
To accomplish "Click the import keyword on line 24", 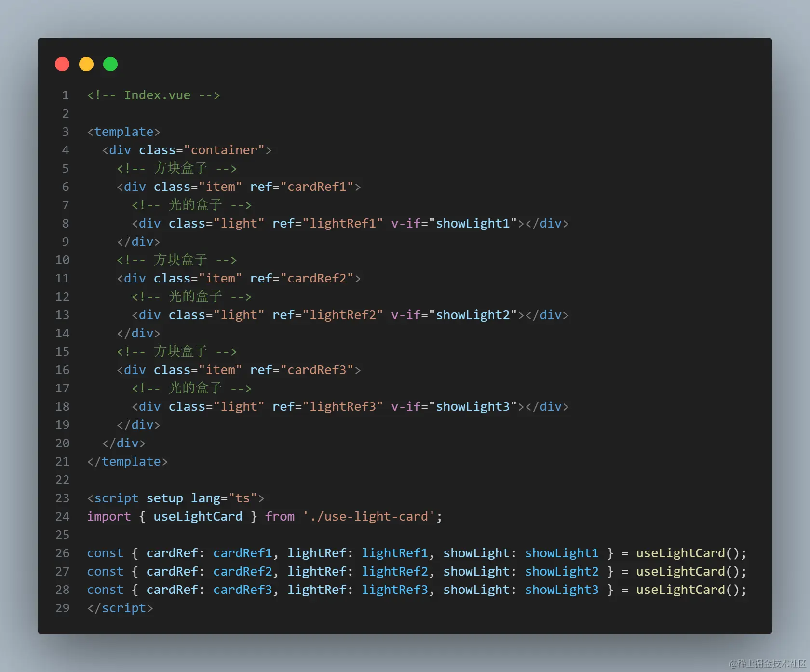I will 109,517.
